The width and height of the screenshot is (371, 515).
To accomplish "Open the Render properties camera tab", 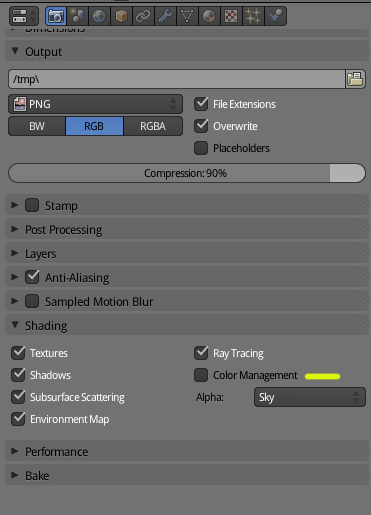I will [x=56, y=16].
